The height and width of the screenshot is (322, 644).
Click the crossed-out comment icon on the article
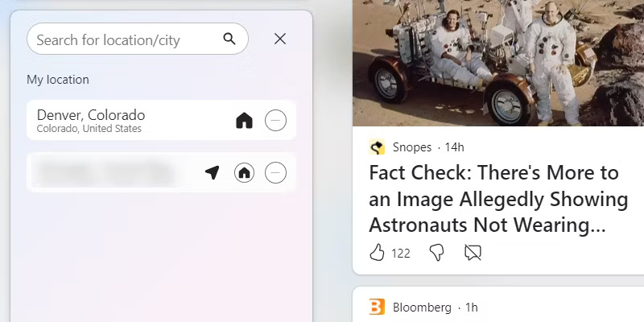coord(473,253)
